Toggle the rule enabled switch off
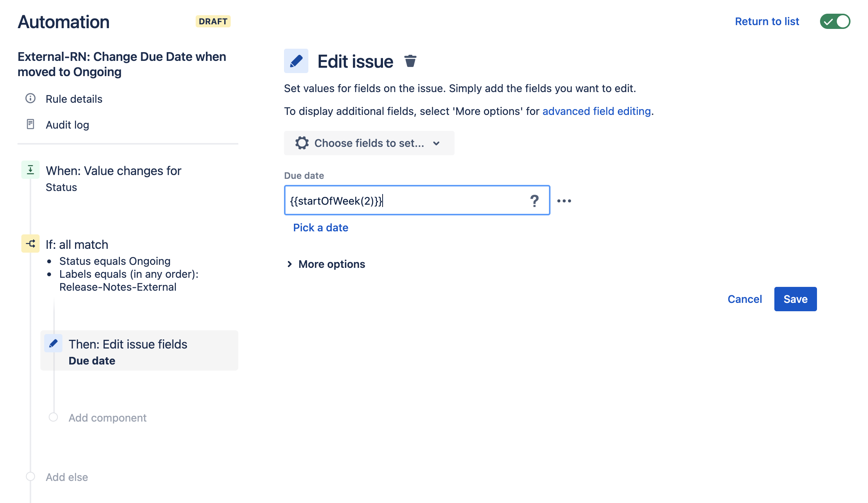 (835, 21)
